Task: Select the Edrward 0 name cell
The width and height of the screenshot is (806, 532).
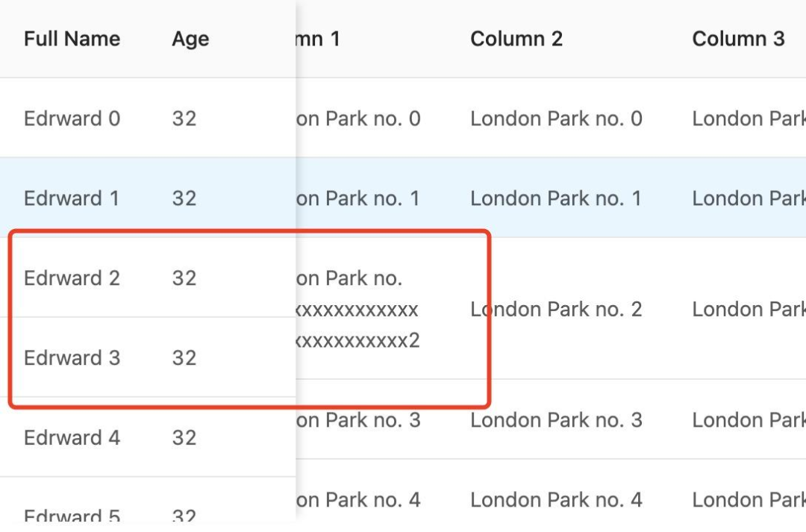Action: [72, 119]
